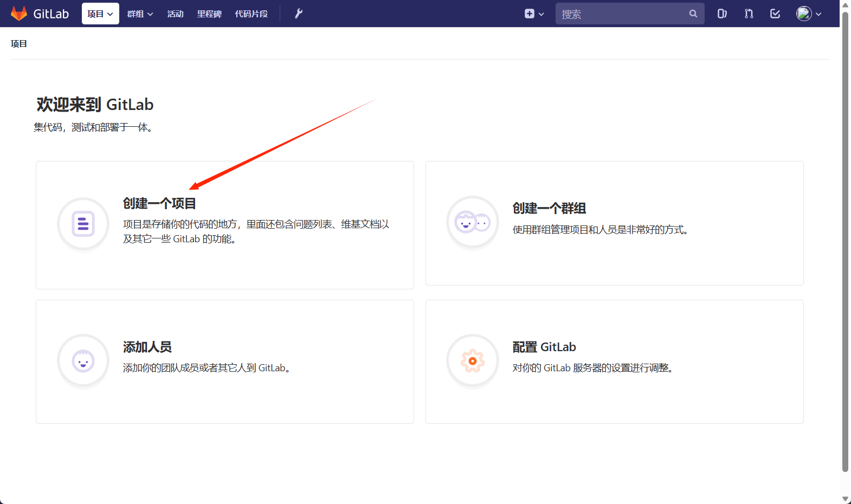Viewport: 851px width, 504px height.
Task: Click the group faces icon
Action: pyautogui.click(x=473, y=222)
